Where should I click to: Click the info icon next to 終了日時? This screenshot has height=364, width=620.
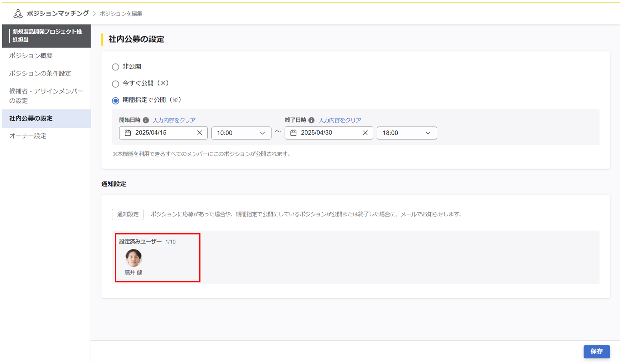tap(311, 120)
